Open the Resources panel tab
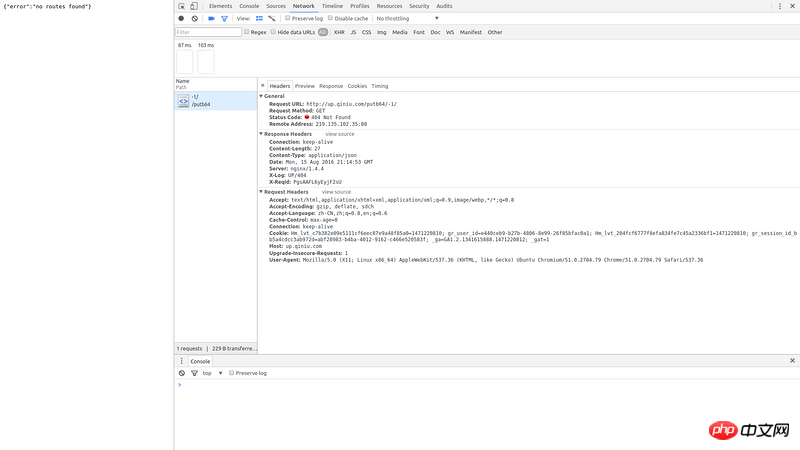800x450 pixels. click(389, 6)
